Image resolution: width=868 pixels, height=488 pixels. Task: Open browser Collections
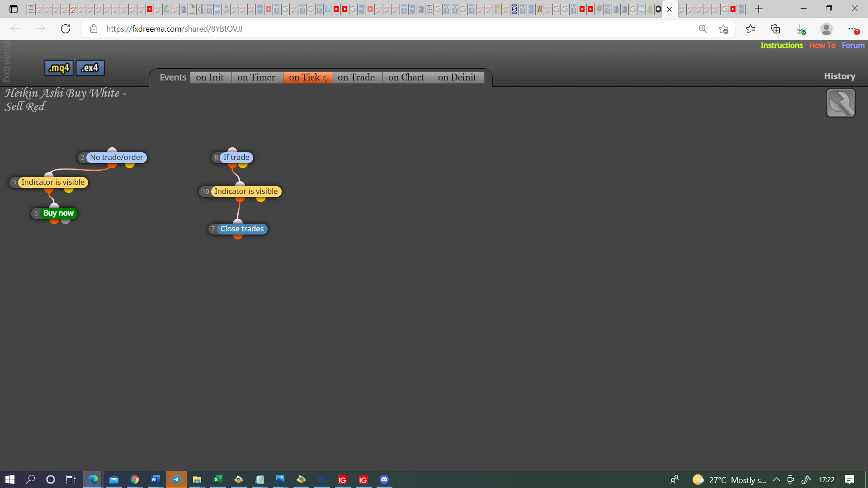776,29
